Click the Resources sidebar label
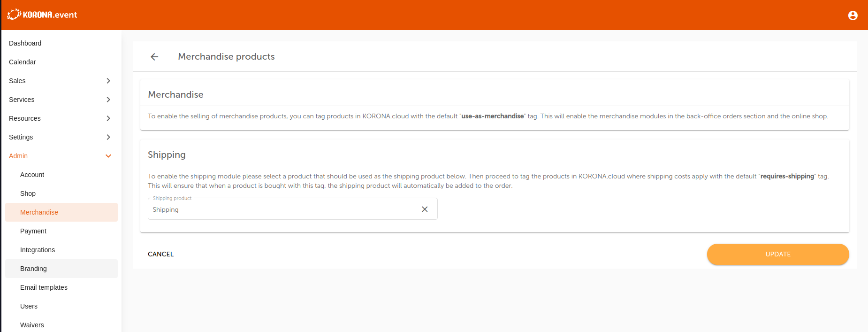The height and width of the screenshot is (332, 868). pos(25,118)
